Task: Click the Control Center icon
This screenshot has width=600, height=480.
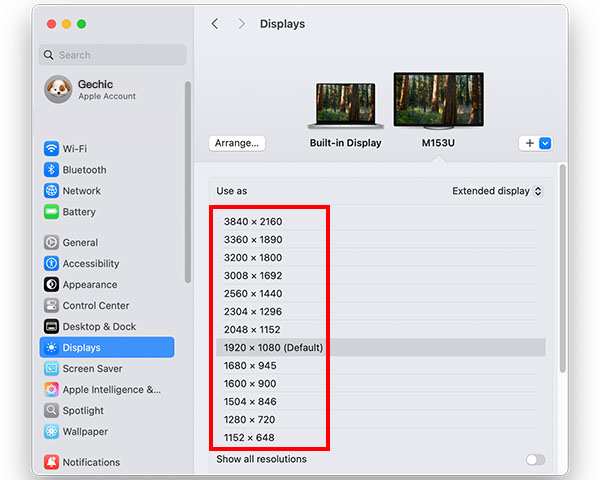Action: point(51,305)
